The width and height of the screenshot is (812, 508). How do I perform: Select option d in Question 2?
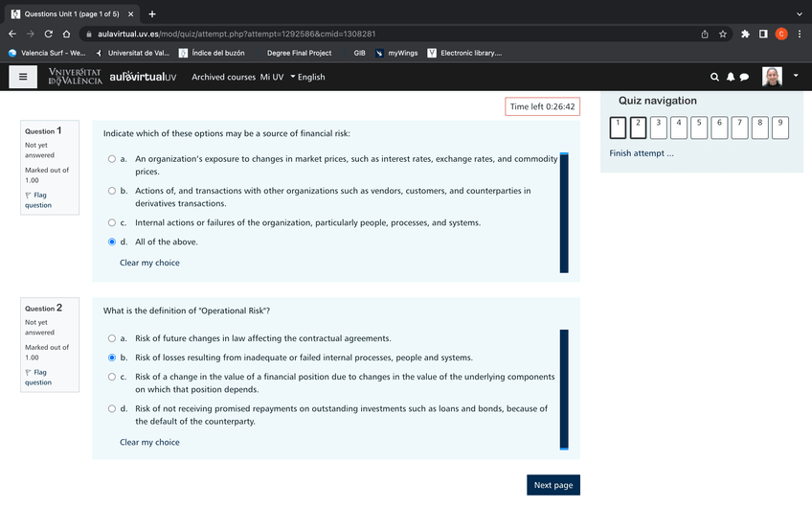pos(112,408)
